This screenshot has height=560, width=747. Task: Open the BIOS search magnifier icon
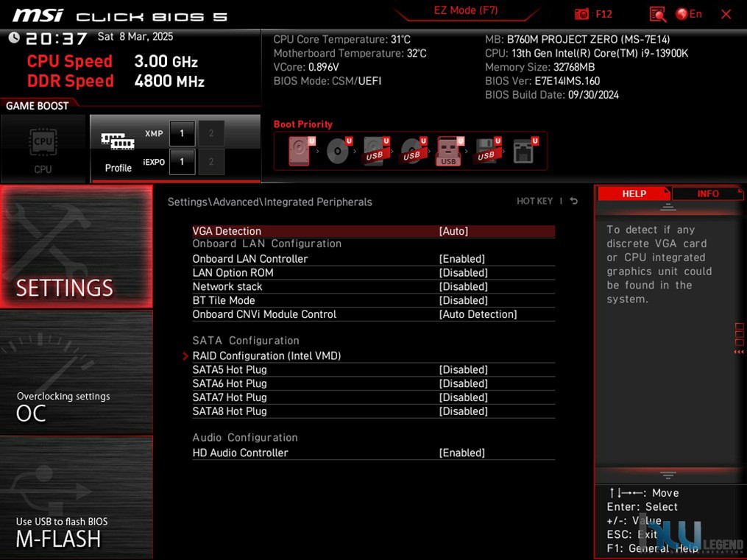658,14
